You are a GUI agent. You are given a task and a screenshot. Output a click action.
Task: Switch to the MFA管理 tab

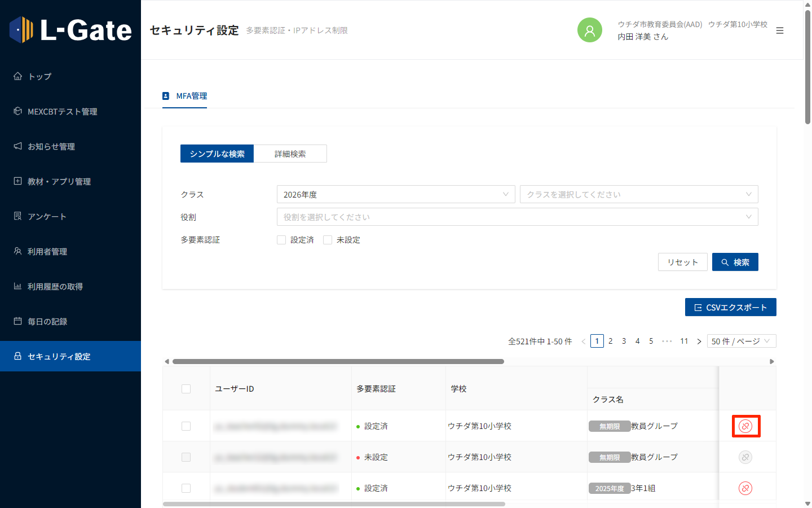(185, 96)
